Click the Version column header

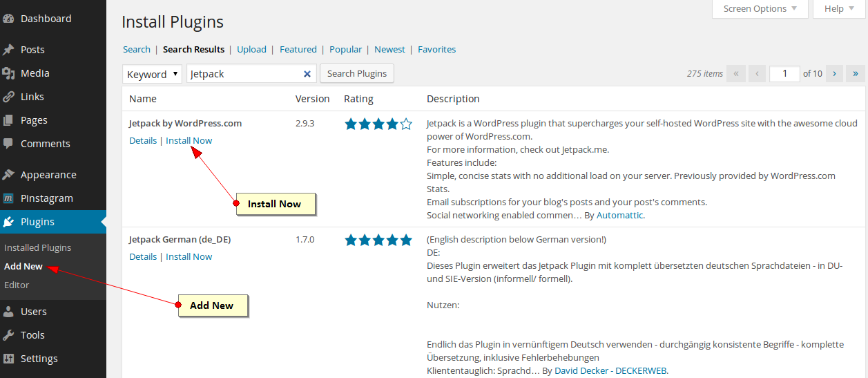click(x=313, y=99)
